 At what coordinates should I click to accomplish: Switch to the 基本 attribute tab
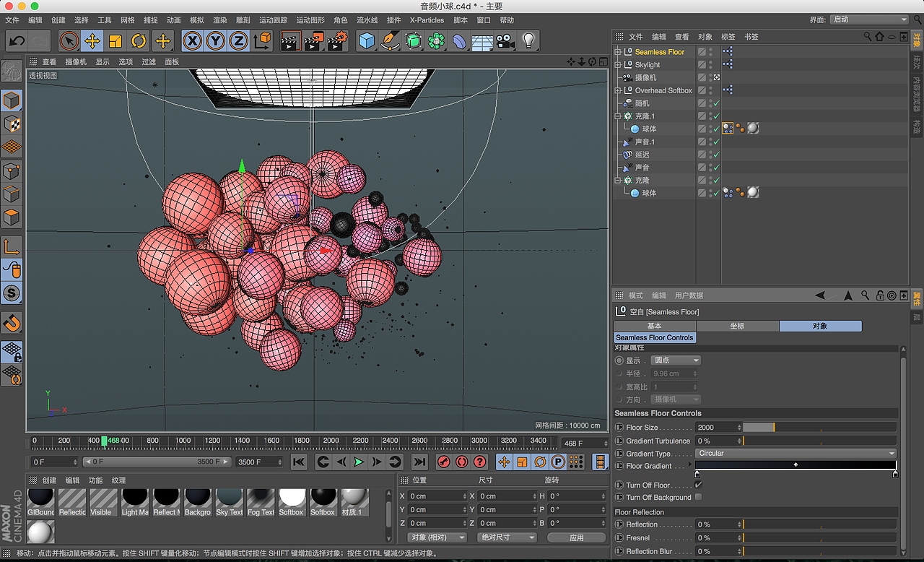[654, 326]
